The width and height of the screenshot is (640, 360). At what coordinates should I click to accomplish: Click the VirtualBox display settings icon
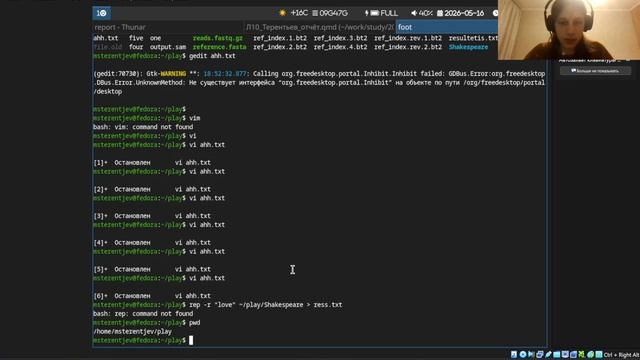pyautogui.click(x=565, y=354)
